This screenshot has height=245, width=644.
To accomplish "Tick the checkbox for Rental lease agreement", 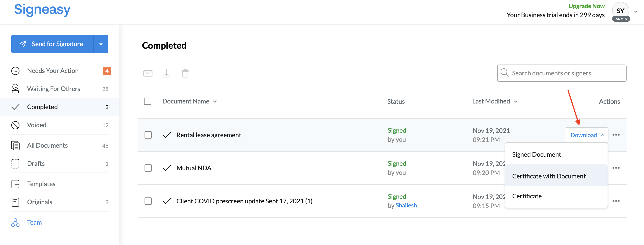I will 148,135.
